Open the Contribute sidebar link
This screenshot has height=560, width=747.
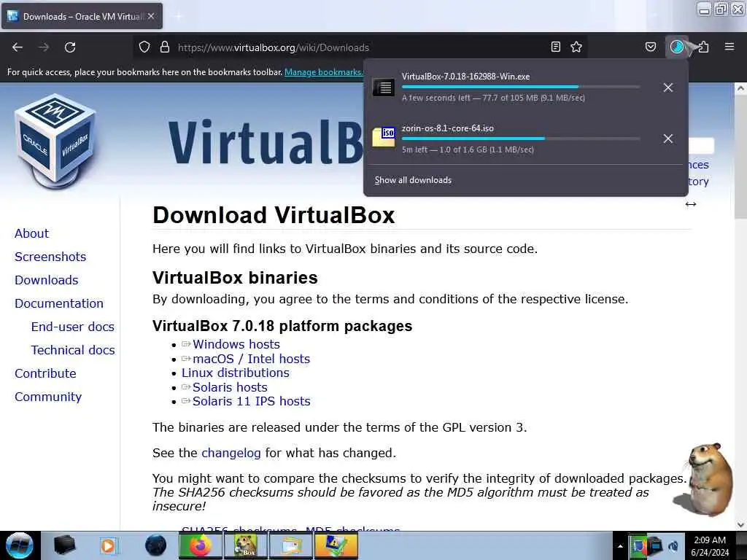[x=45, y=373]
